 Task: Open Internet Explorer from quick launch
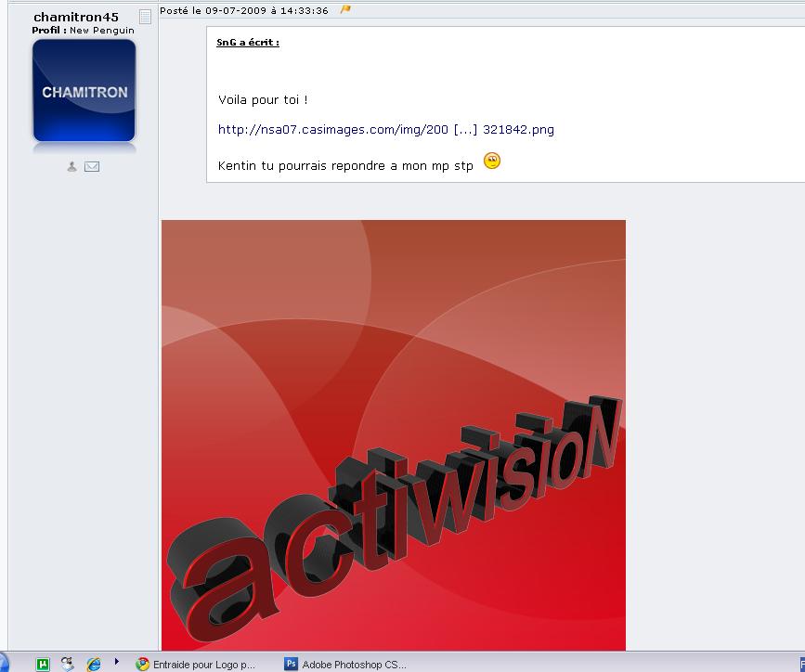click(x=94, y=665)
